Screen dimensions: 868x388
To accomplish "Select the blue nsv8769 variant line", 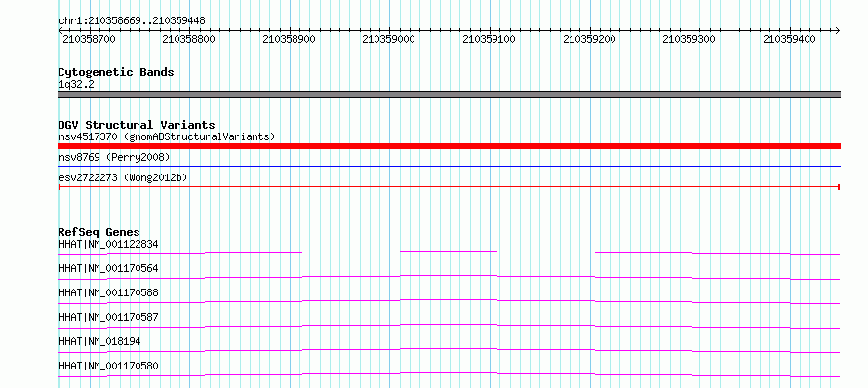I will click(449, 166).
